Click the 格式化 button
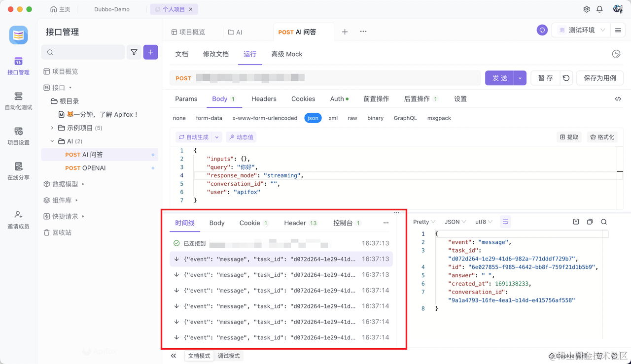Screen dimensions: 631x364 602,137
